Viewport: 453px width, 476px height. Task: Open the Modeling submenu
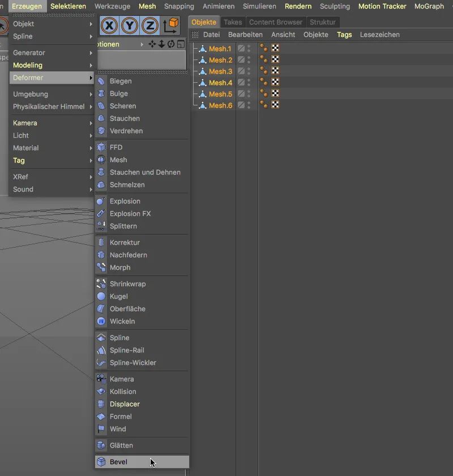(x=53, y=65)
